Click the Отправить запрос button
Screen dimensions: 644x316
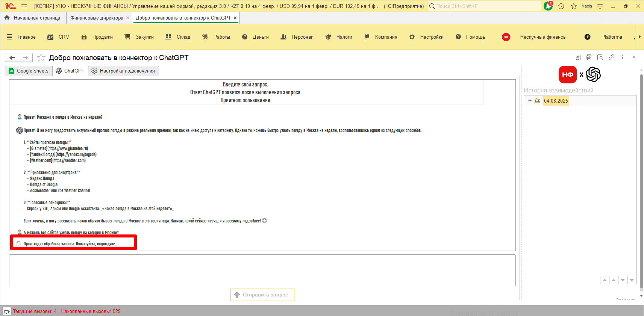click(x=262, y=295)
